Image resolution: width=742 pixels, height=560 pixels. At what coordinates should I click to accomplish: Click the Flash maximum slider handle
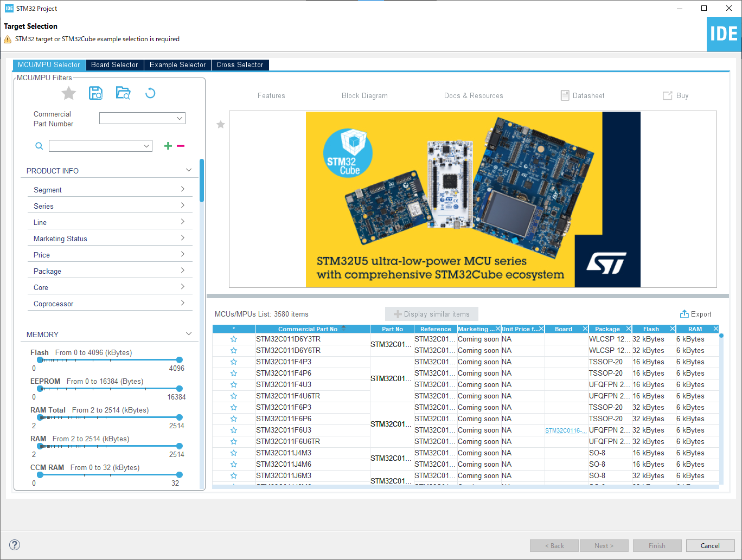pyautogui.click(x=180, y=360)
